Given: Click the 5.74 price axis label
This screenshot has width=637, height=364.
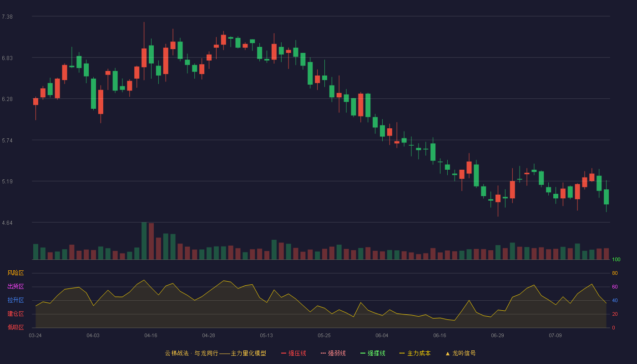Looking at the screenshot, I should click(7, 141).
